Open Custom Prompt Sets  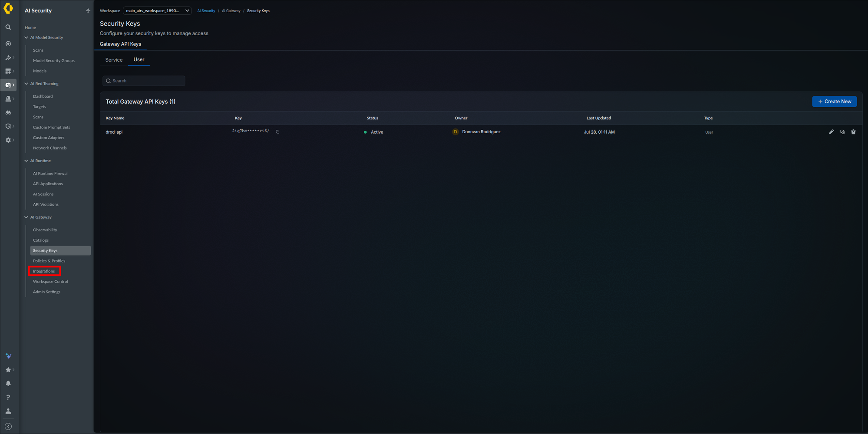pos(52,128)
